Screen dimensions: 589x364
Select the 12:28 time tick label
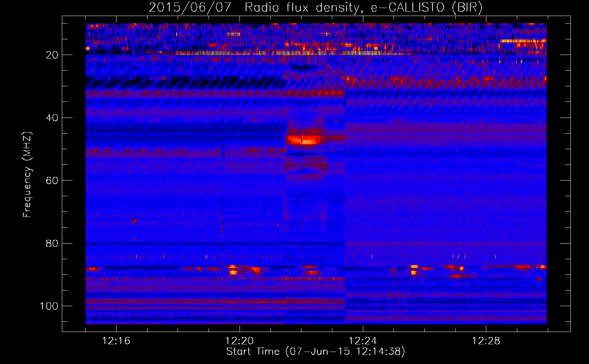tap(486, 341)
